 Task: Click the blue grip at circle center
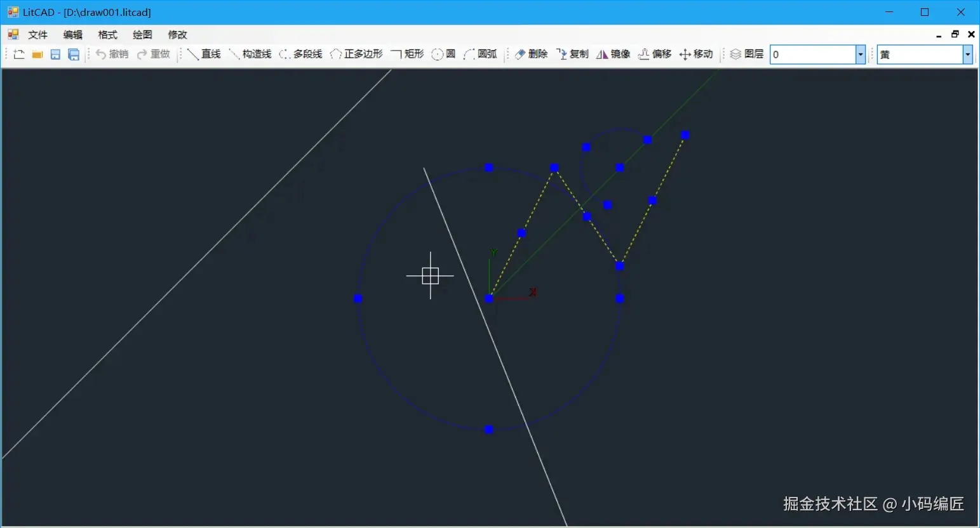489,298
